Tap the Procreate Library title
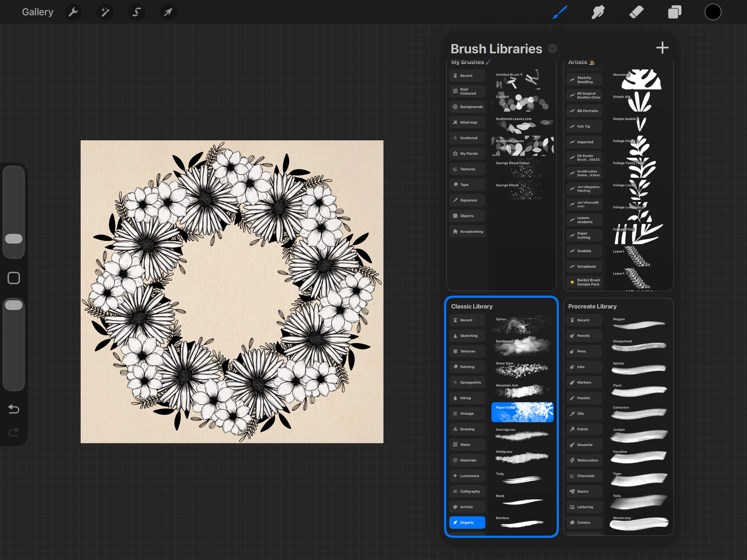Image resolution: width=747 pixels, height=560 pixels. (x=592, y=306)
